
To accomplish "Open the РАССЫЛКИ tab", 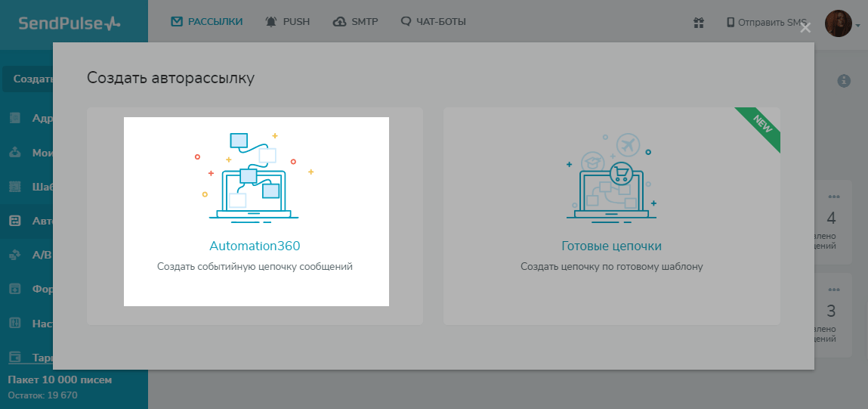I will click(207, 22).
